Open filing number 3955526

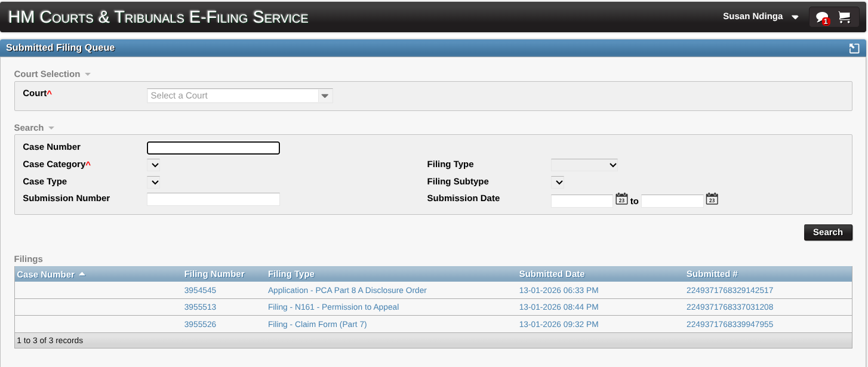(201, 325)
